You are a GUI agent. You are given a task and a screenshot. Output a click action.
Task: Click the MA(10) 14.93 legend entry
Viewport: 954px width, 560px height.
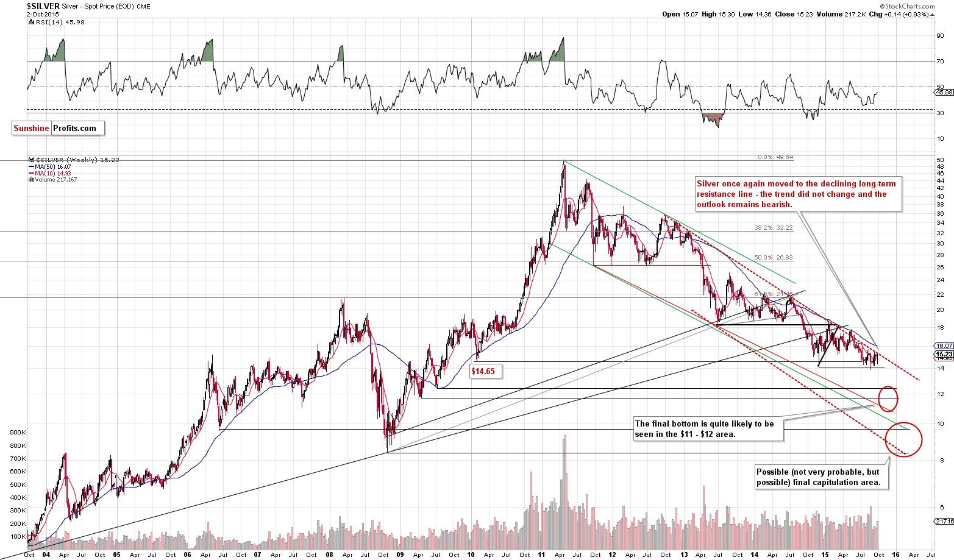tap(49, 173)
